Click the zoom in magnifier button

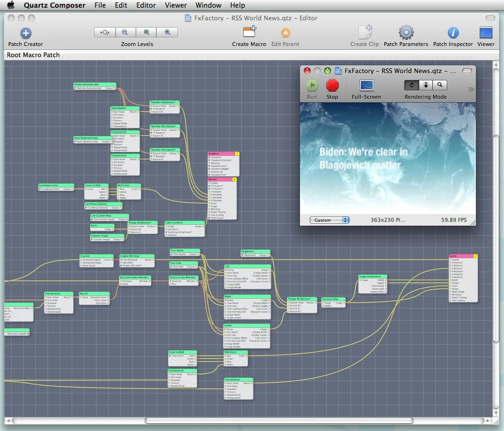(167, 32)
